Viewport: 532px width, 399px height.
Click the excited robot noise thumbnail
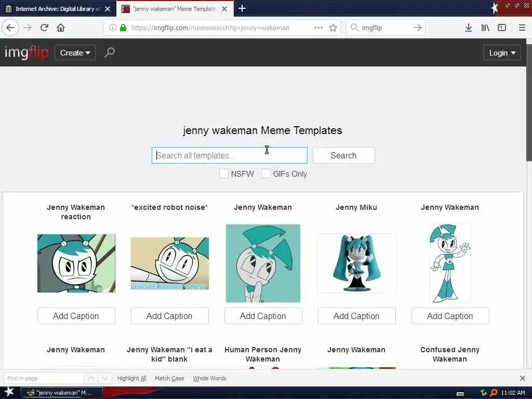click(x=170, y=263)
